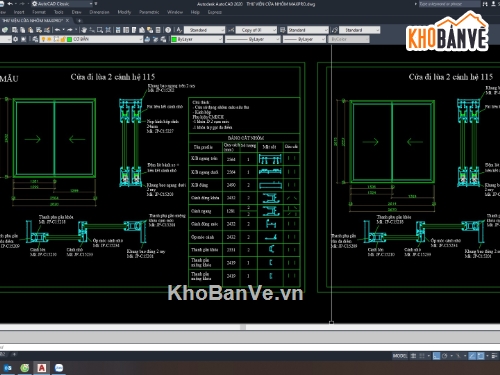Image resolution: width=500 pixels, height=375 pixels.
Task: Click the Redo arrow in the standard toolbar
Action: pos(70,30)
